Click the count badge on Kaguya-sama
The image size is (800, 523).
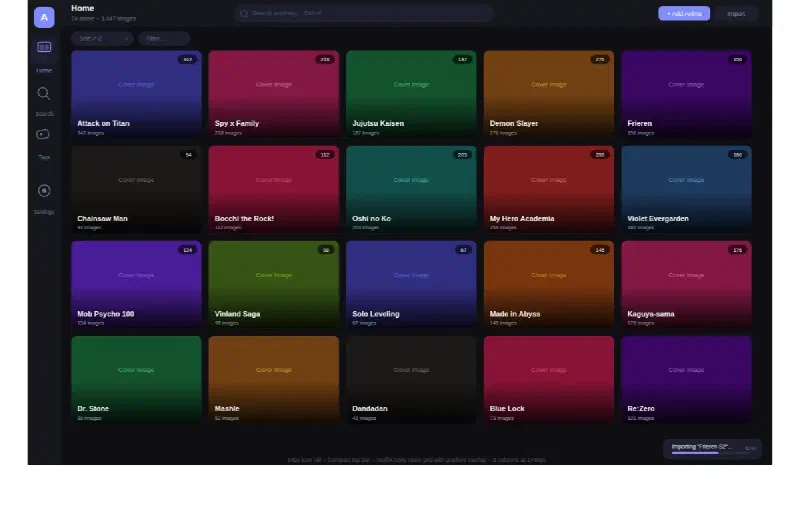pos(737,250)
